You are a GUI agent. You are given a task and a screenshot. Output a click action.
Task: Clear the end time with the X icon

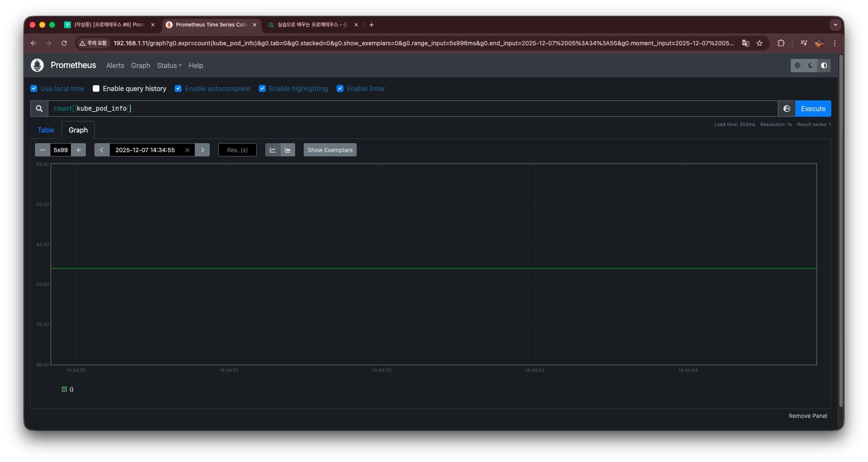point(187,150)
